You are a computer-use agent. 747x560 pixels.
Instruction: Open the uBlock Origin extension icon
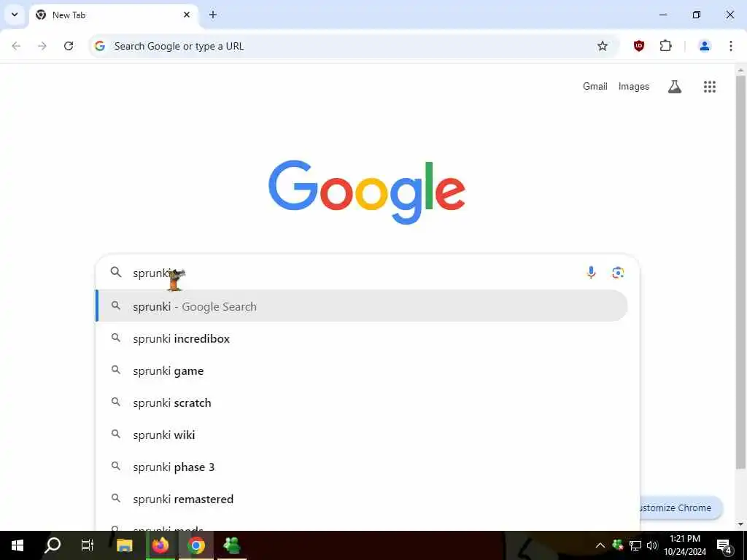(639, 46)
